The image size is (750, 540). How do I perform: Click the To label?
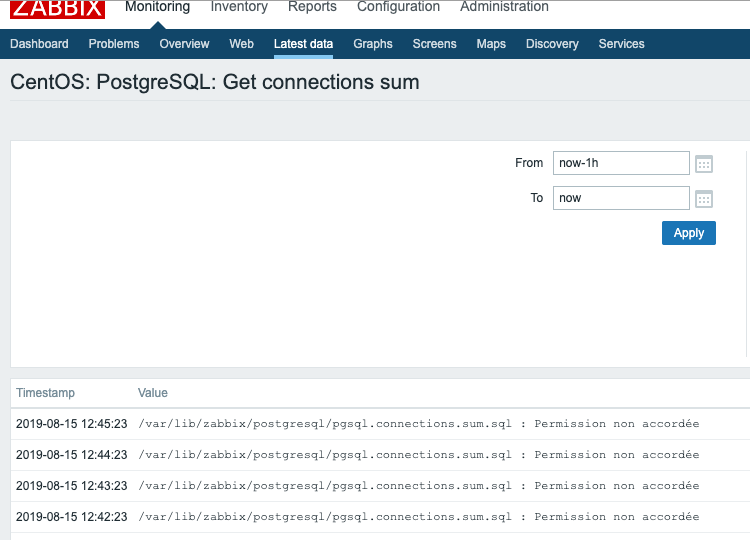(537, 198)
